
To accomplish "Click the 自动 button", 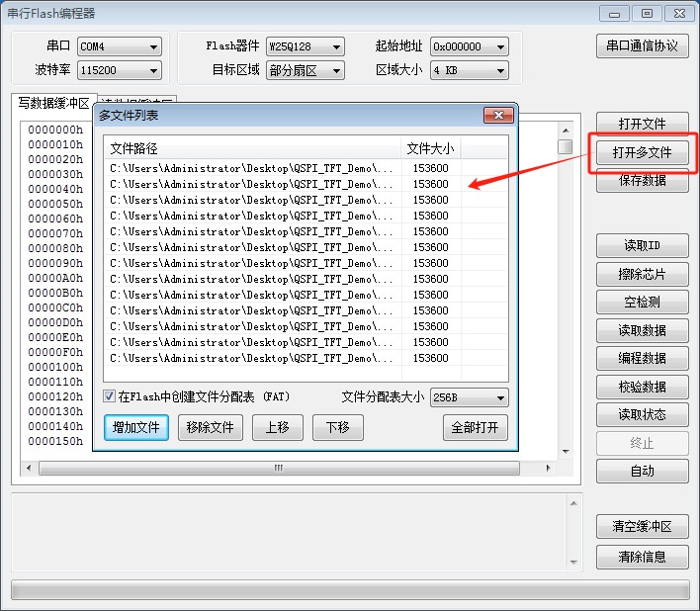I will point(642,471).
